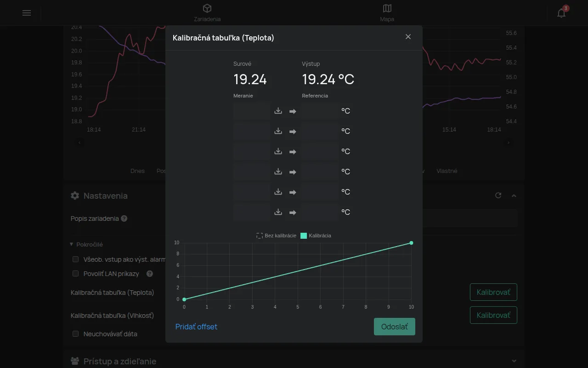This screenshot has height=368, width=588.
Task: Open notifications bell with badge
Action: (561, 12)
